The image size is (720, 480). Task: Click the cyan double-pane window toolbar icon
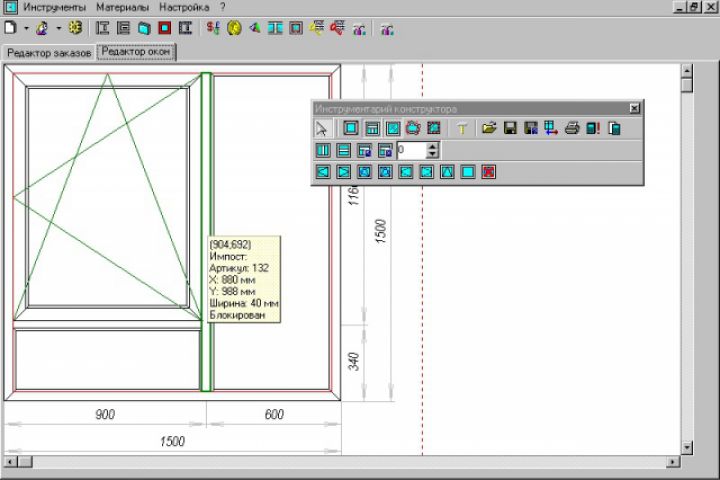coord(275,28)
